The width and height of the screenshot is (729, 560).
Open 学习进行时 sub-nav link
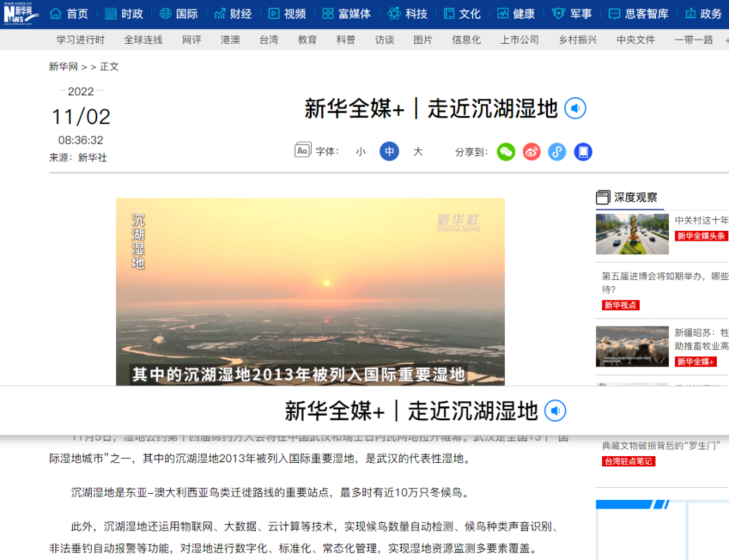pos(80,40)
